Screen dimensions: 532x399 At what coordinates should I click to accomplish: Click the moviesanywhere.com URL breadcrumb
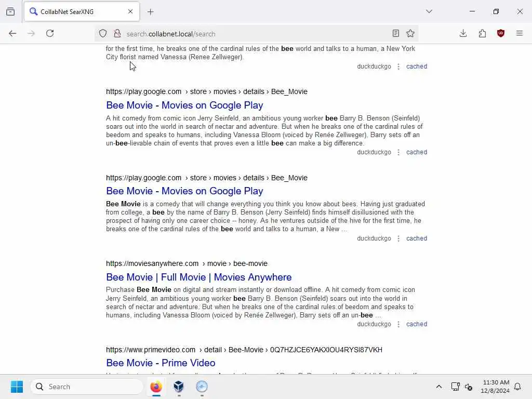pyautogui.click(x=187, y=263)
